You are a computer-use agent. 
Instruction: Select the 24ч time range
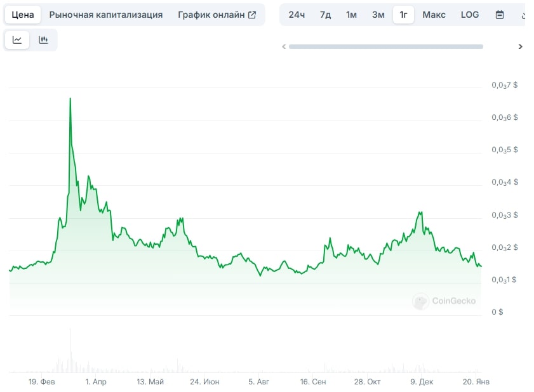[297, 15]
